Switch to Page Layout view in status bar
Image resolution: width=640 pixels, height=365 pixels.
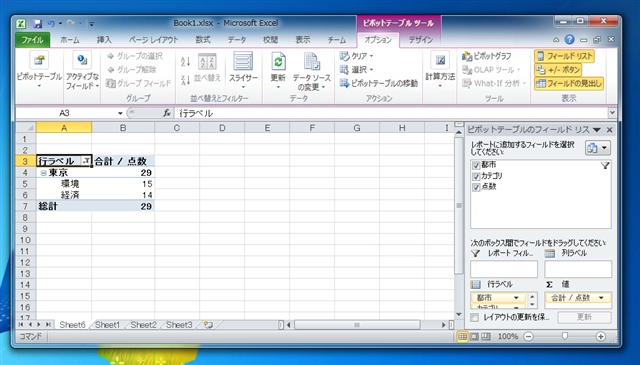tap(474, 336)
